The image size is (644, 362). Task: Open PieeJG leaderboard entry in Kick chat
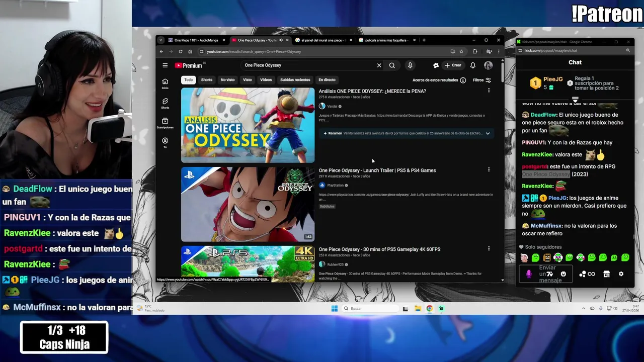547,83
